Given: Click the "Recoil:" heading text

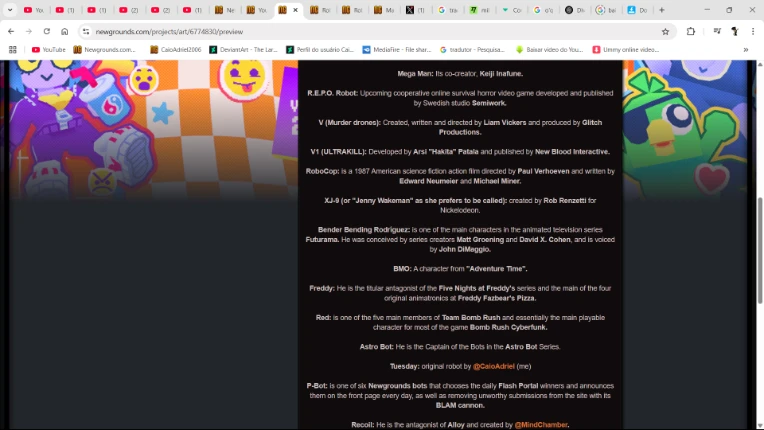Looking at the screenshot, I should pos(363,425).
